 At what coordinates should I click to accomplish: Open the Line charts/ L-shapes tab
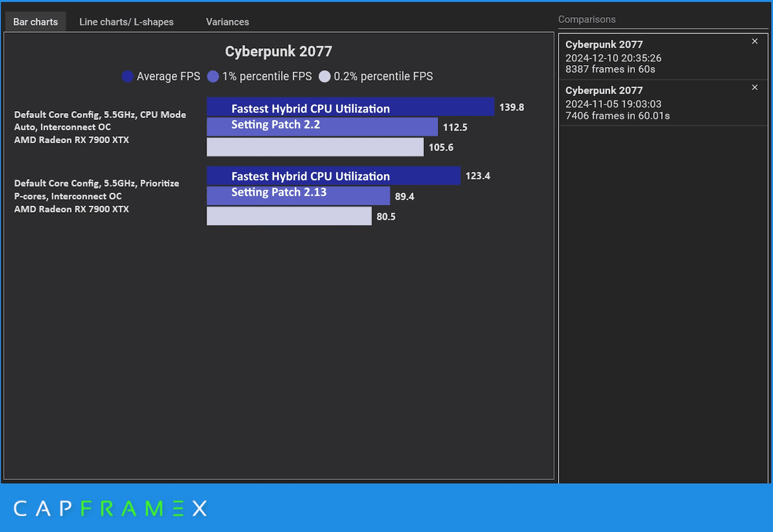click(x=126, y=22)
